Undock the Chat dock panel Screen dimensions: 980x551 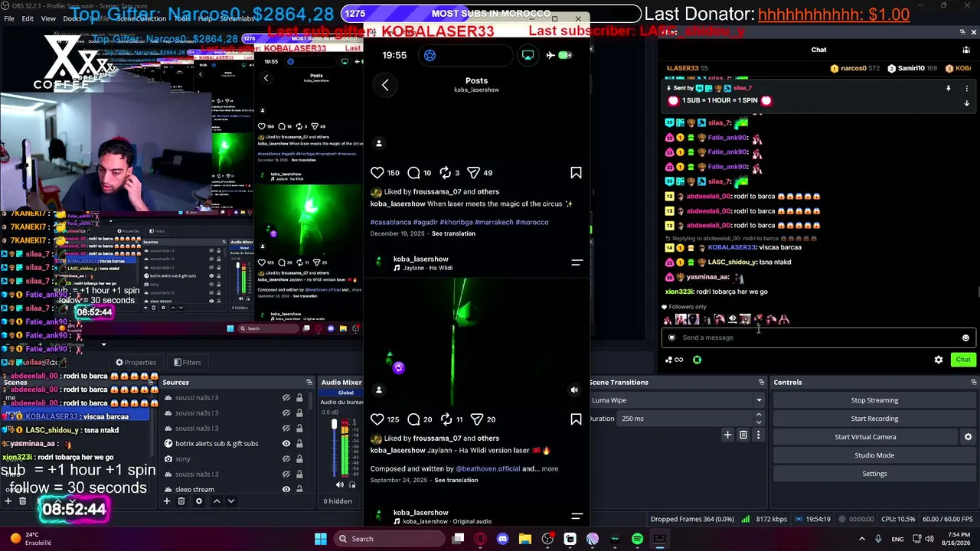[962, 32]
